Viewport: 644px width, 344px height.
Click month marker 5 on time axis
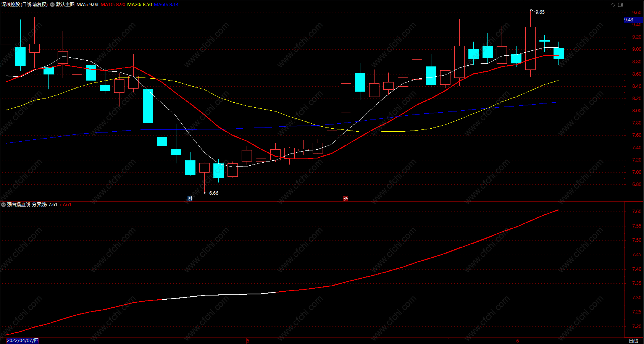click(248, 341)
